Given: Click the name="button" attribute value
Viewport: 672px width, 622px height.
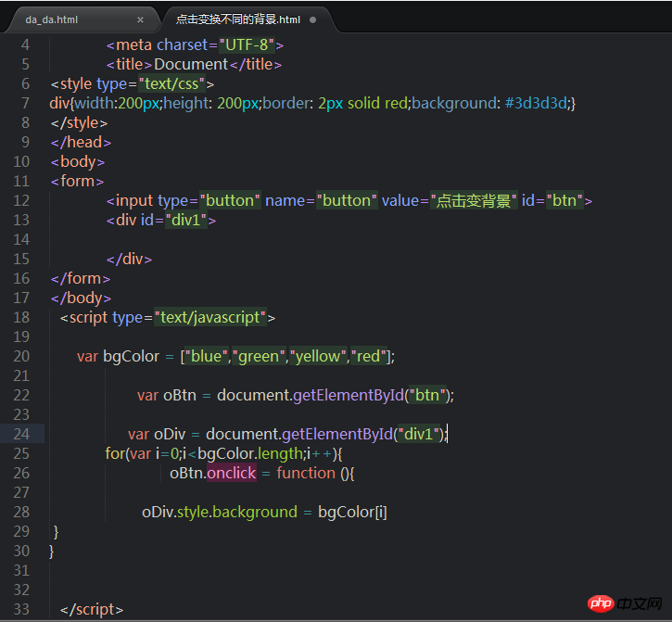Looking at the screenshot, I should (x=348, y=200).
